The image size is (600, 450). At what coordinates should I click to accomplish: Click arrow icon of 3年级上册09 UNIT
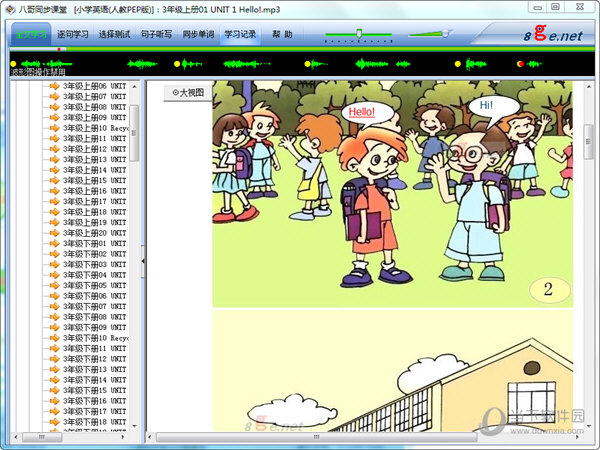54,117
